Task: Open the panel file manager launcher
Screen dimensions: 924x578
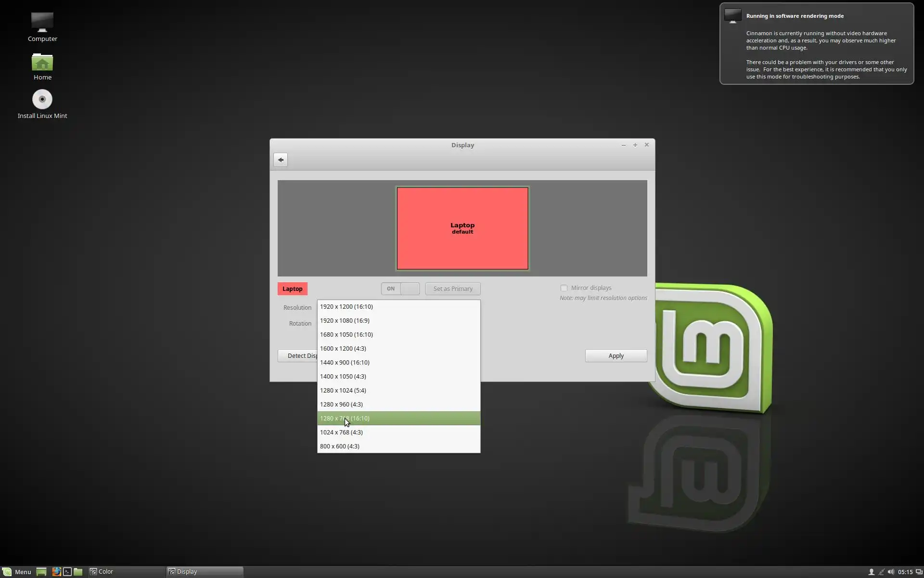Action: click(78, 572)
